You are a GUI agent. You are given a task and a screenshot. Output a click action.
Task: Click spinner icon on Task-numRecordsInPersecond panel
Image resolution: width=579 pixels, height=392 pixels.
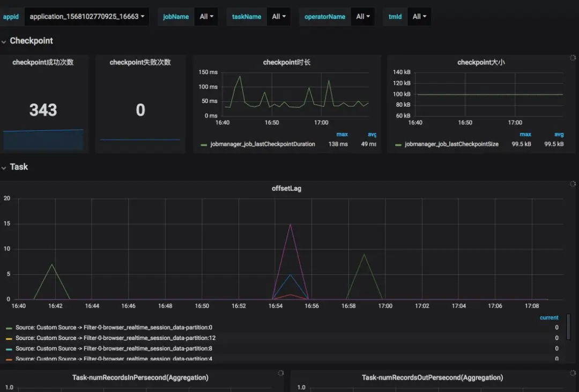[280, 373]
